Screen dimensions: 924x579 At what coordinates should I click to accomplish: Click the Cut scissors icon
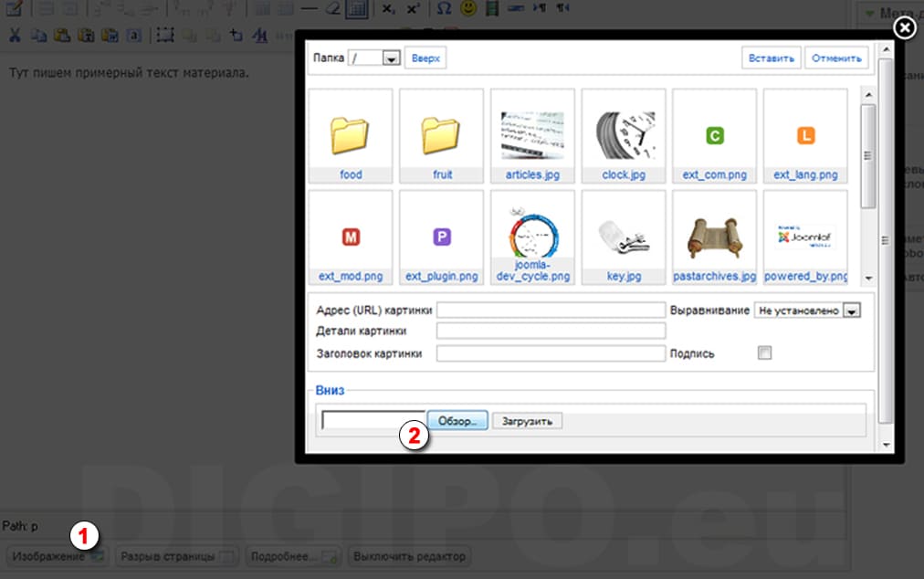click(x=15, y=36)
